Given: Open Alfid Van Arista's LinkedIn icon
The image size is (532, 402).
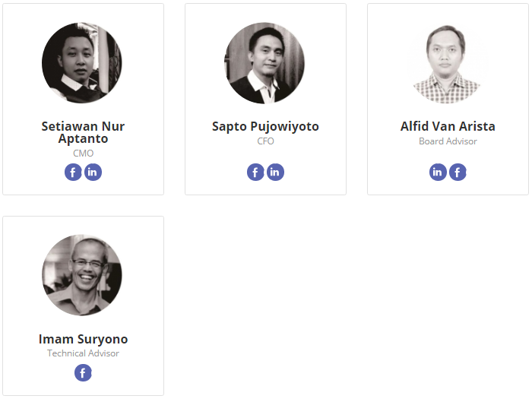Looking at the screenshot, I should pos(438,172).
